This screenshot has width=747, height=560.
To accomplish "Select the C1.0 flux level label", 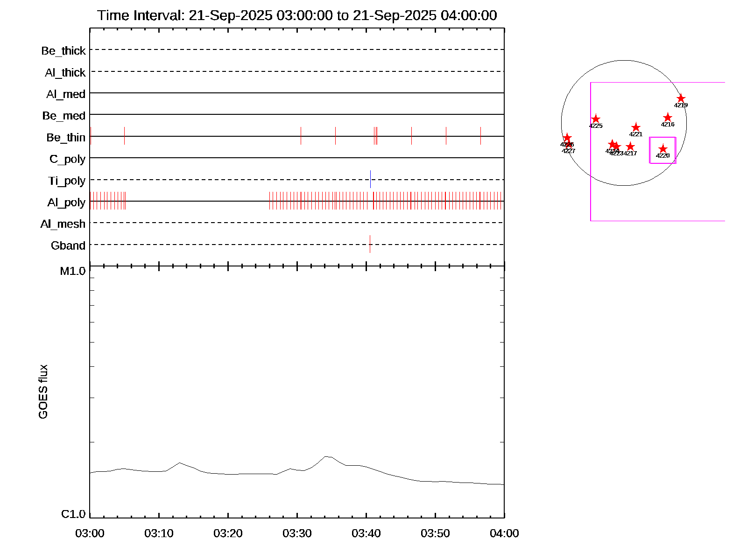I will (x=73, y=514).
